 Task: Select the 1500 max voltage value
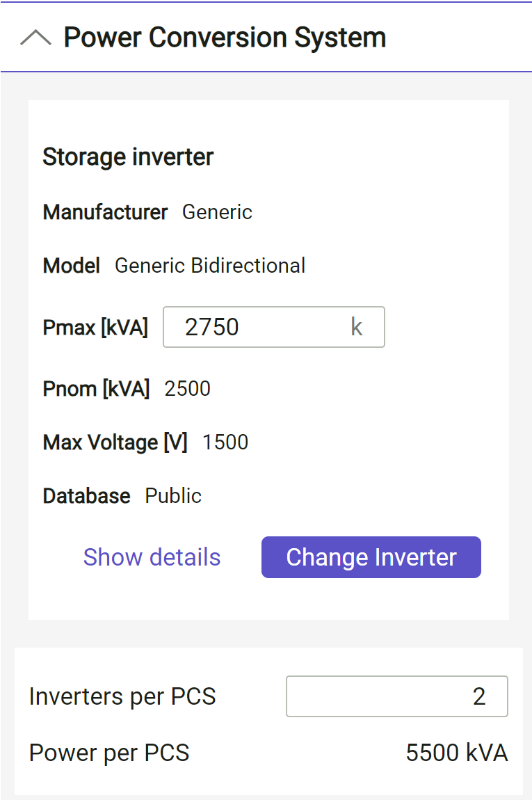tap(225, 442)
